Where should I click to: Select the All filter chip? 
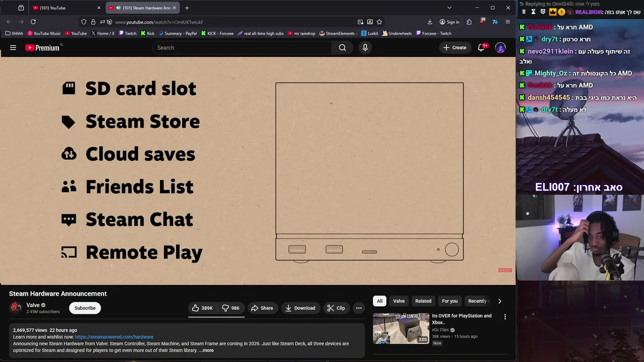pyautogui.click(x=379, y=301)
